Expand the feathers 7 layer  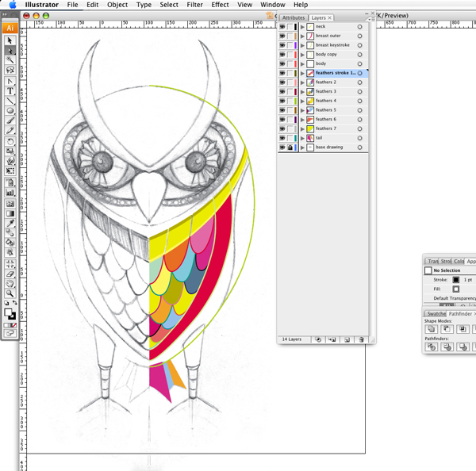point(302,128)
